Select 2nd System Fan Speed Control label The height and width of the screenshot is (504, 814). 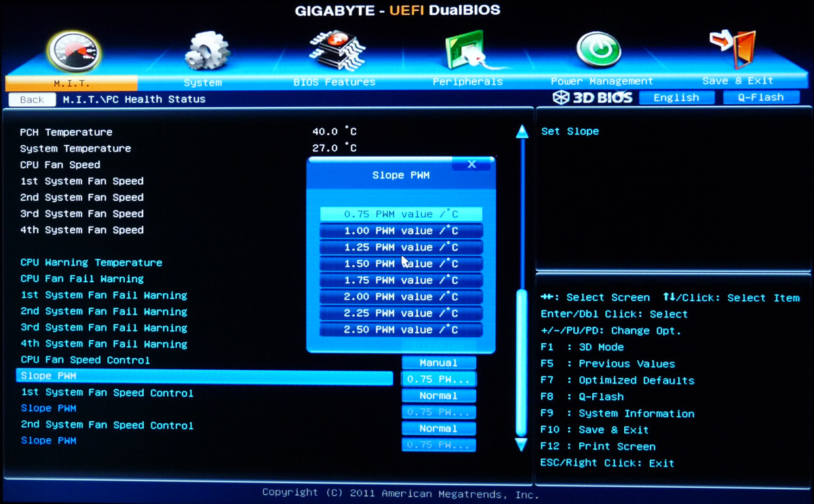[x=107, y=425]
